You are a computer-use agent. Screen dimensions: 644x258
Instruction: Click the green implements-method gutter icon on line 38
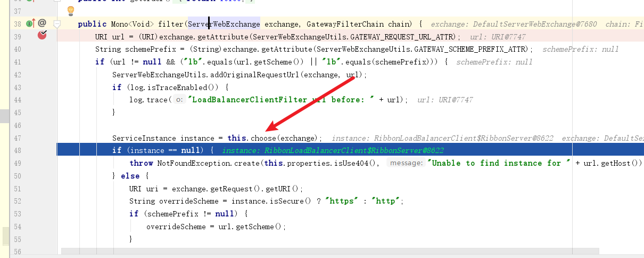point(30,23)
